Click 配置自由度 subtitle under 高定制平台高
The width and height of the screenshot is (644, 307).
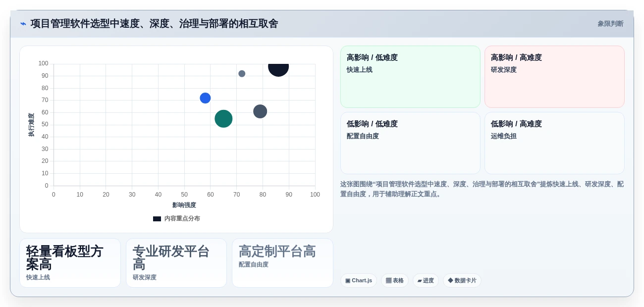[254, 264]
